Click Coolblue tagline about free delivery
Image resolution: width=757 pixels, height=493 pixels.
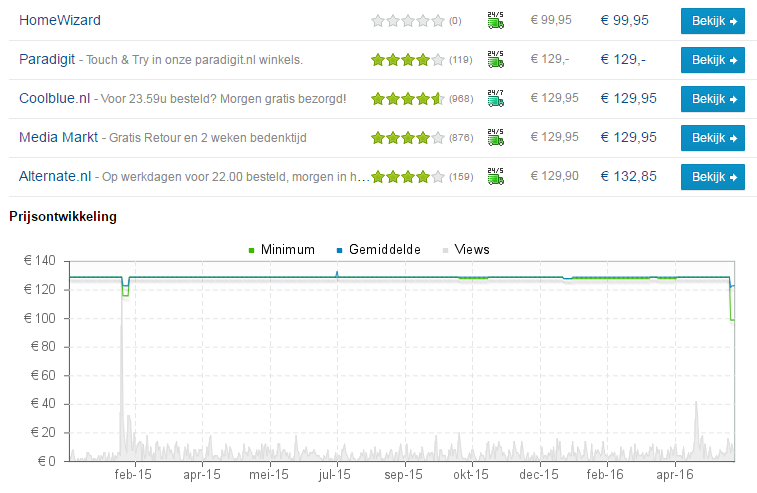tap(224, 99)
